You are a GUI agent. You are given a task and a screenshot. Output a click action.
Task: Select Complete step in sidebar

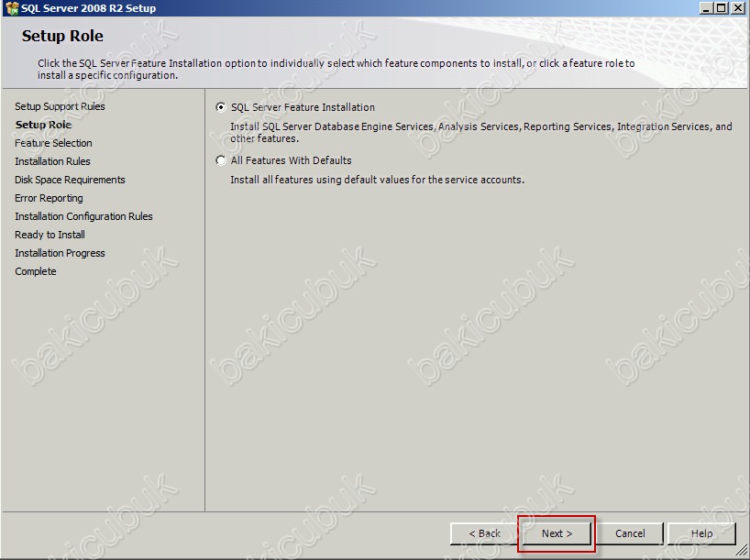36,271
